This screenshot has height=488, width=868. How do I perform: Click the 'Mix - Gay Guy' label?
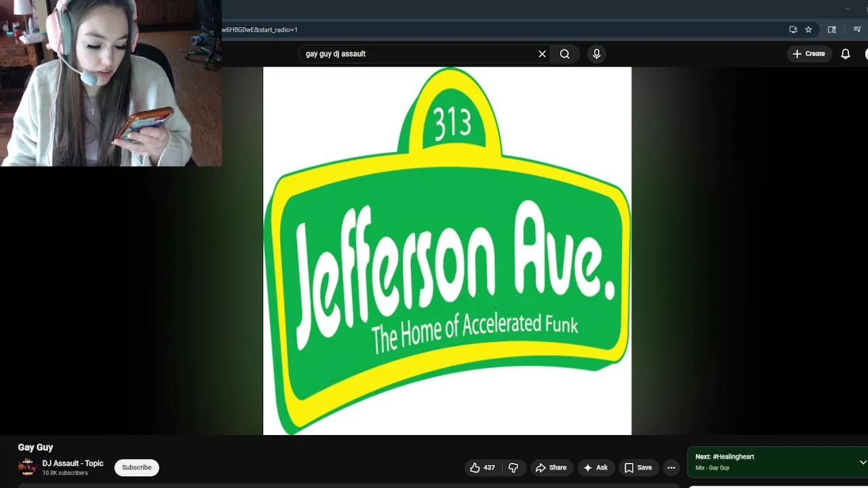(712, 468)
